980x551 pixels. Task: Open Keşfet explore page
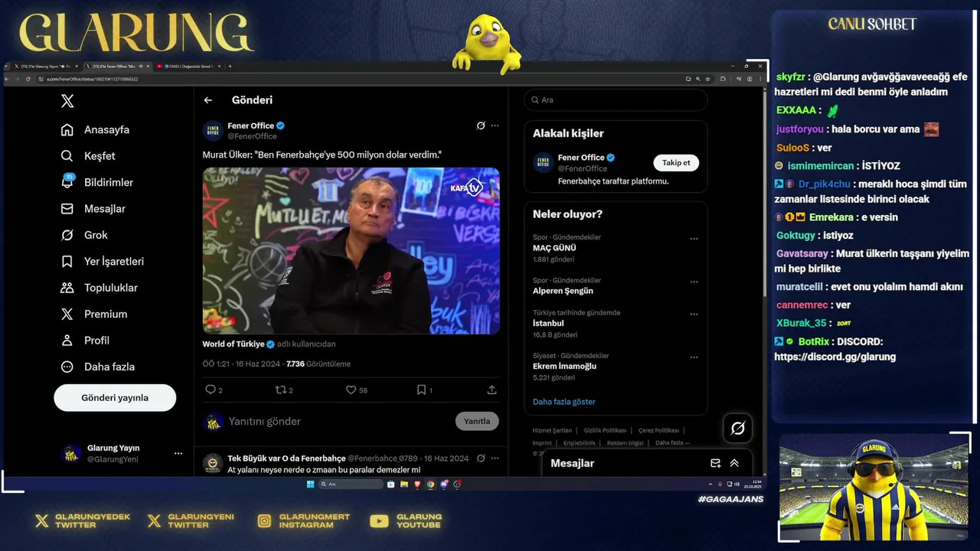coord(88,156)
